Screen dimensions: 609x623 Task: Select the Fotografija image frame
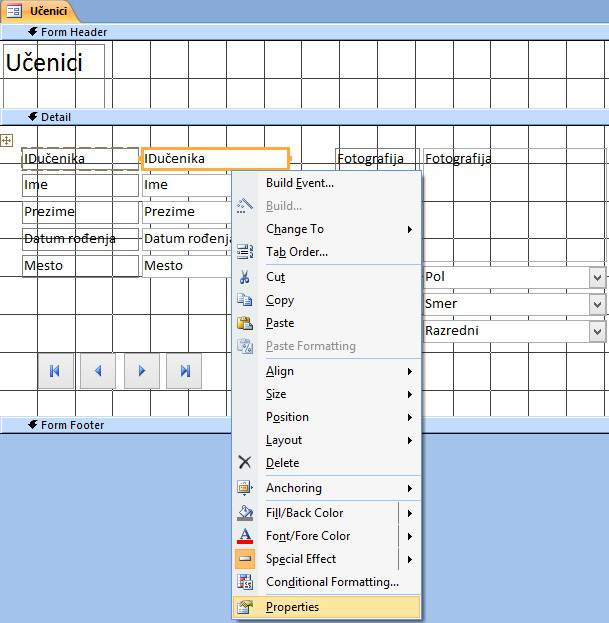515,205
